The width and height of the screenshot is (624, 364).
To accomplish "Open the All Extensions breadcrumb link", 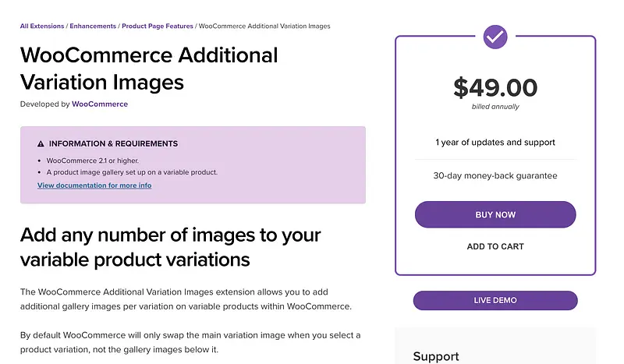I will pos(41,26).
